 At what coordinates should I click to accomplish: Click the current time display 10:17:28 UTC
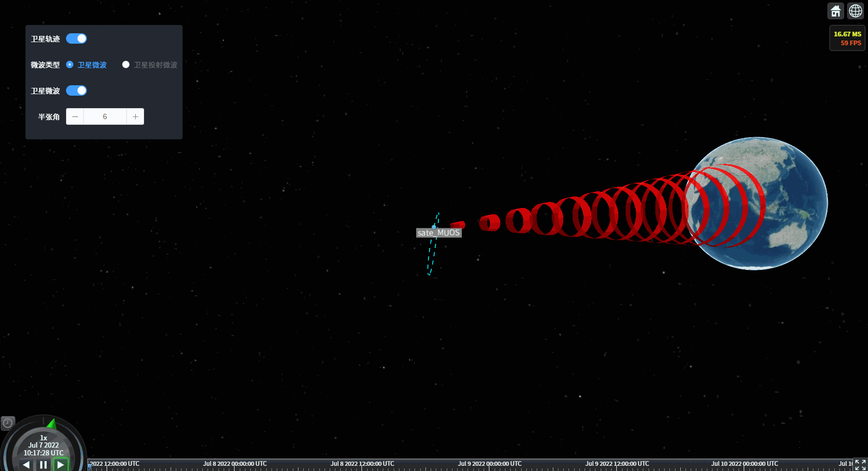click(x=44, y=453)
